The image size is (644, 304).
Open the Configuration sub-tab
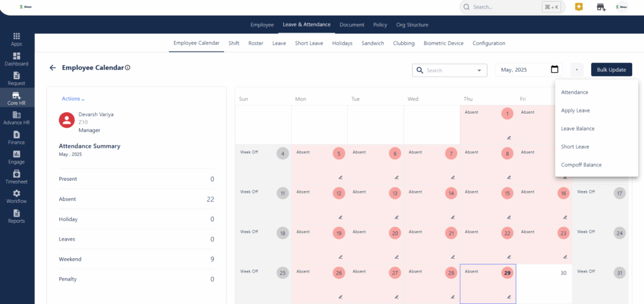click(x=489, y=43)
